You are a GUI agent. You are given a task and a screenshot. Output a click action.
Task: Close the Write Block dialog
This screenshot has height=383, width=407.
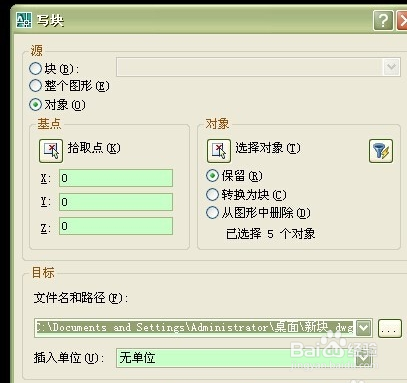pyautogui.click(x=402, y=21)
